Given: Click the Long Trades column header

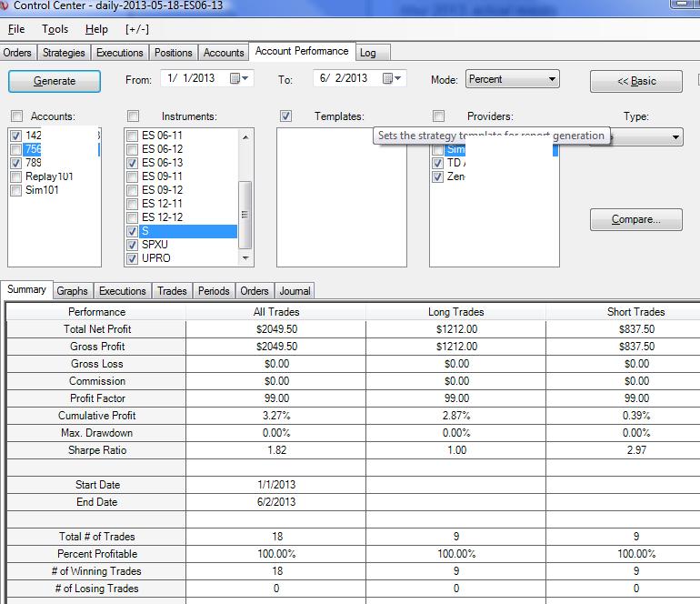Looking at the screenshot, I should pos(455,312).
